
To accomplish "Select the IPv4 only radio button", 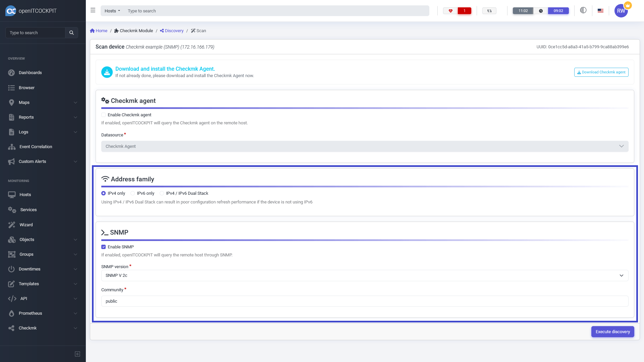I will [104, 193].
